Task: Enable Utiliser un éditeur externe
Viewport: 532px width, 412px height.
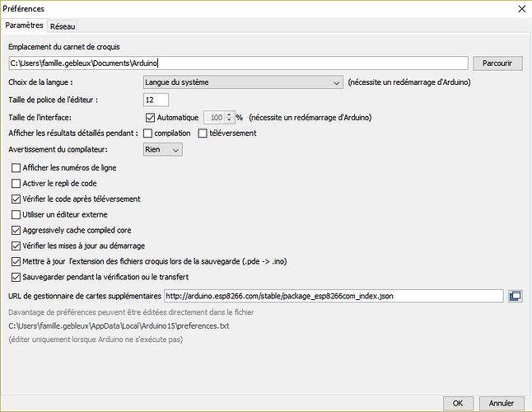Action: click(x=16, y=215)
